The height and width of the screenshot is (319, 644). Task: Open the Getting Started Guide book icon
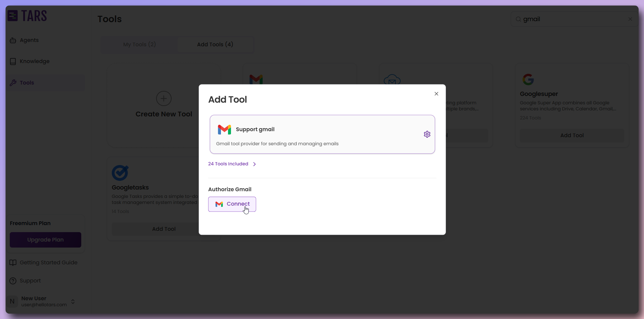pos(13,263)
